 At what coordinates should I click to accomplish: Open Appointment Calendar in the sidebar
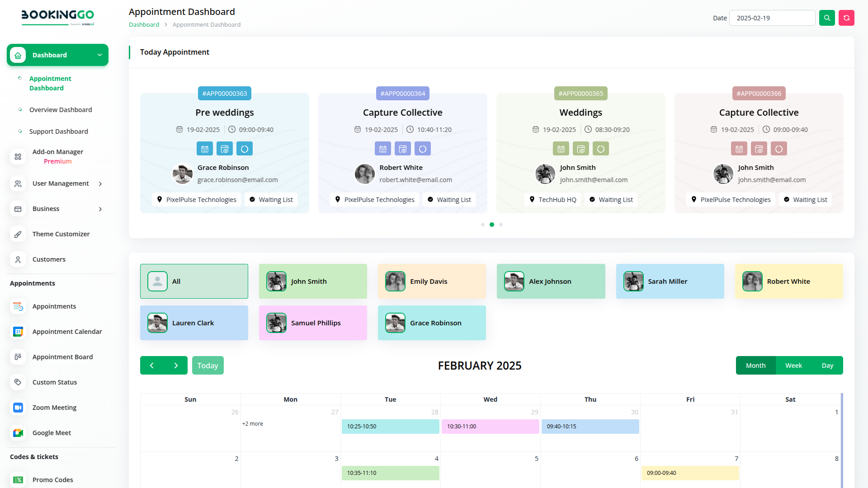click(67, 332)
